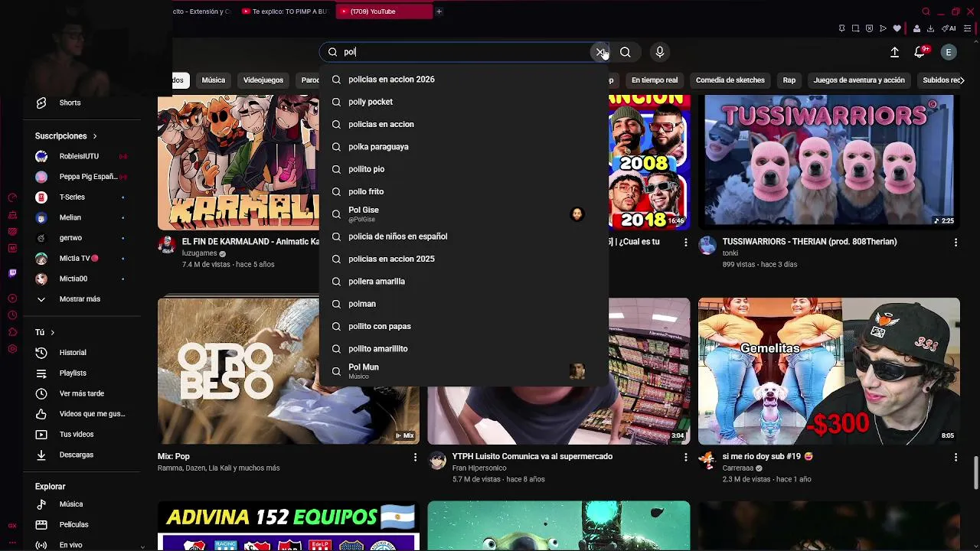The image size is (980, 551).
Task: Select the Música category chip
Action: tap(214, 80)
